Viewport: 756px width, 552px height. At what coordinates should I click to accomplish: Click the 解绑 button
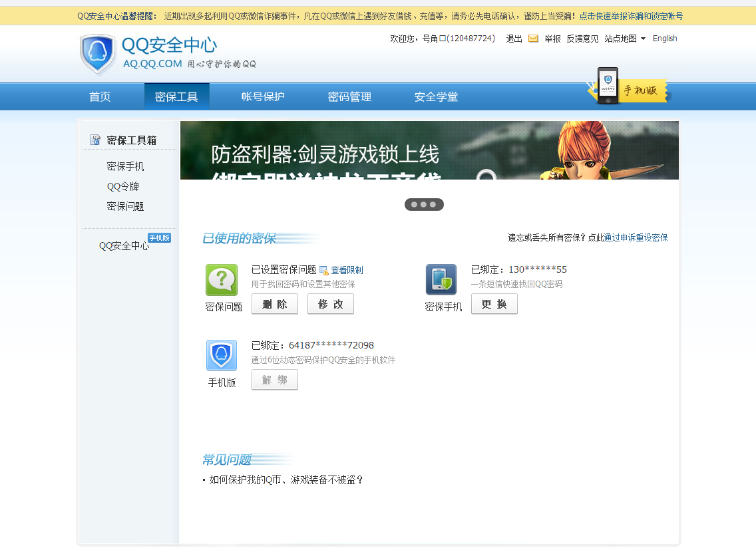click(275, 380)
